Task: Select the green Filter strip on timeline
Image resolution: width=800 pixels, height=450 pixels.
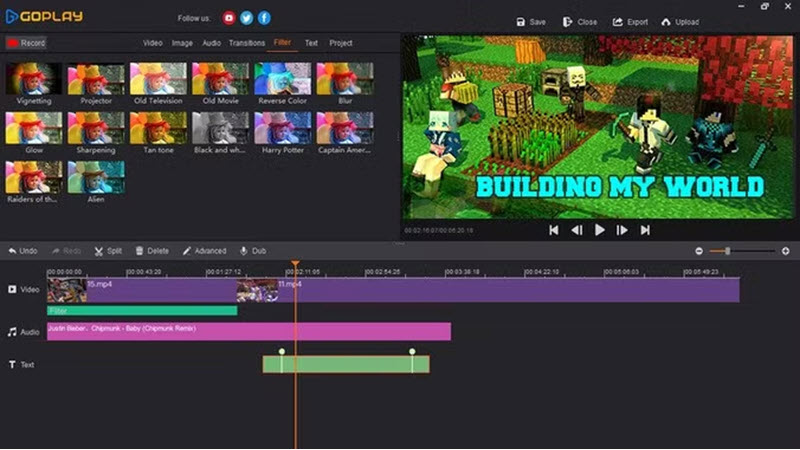Action: (142, 311)
